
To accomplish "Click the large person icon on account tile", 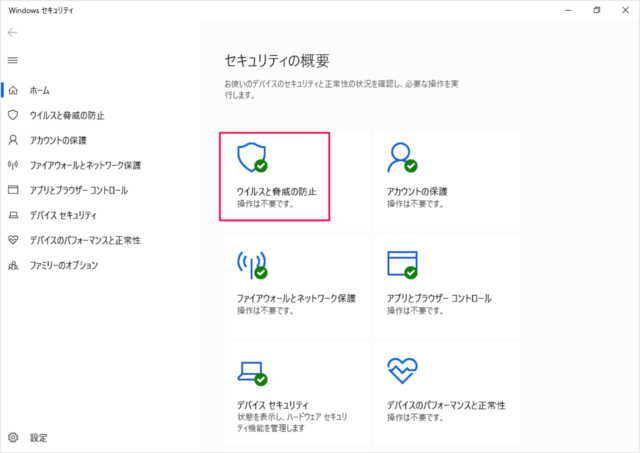I will 402,157.
